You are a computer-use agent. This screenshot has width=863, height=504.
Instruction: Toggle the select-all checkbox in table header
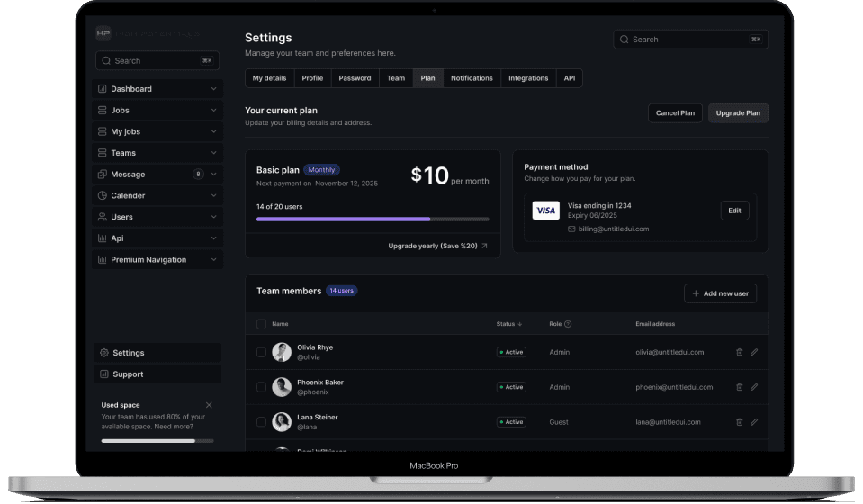262,324
